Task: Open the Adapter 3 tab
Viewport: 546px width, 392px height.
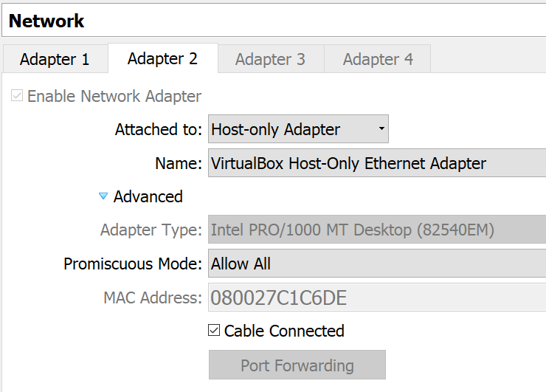Action: click(271, 59)
